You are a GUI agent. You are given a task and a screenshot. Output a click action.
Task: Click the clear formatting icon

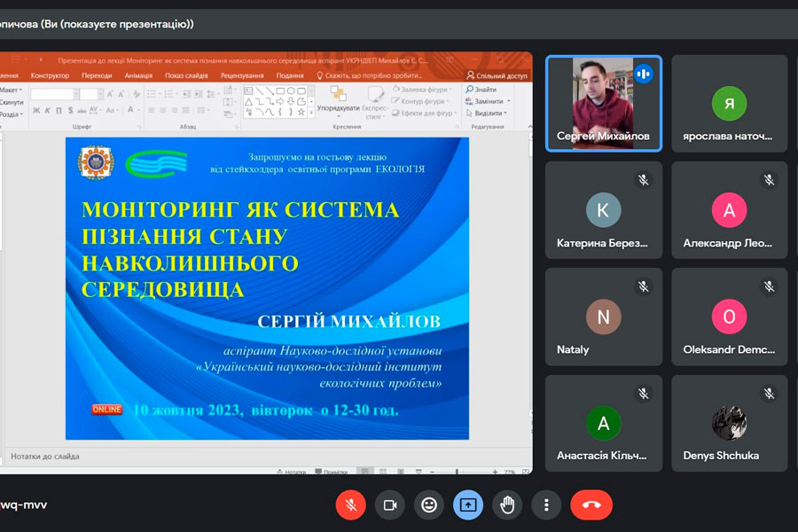(137, 94)
